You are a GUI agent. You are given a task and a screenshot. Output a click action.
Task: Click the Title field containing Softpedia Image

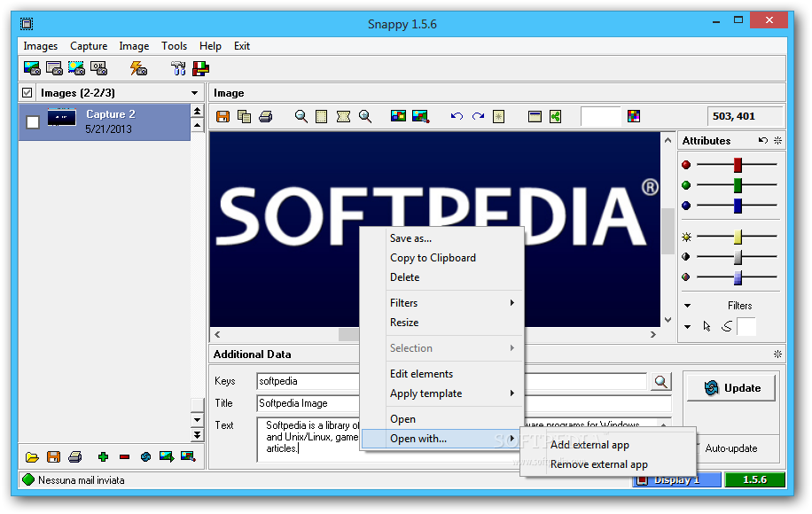pos(464,403)
